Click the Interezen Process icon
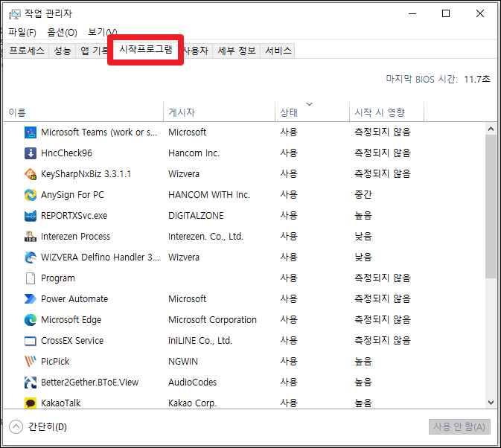This screenshot has height=448, width=501. click(x=31, y=237)
